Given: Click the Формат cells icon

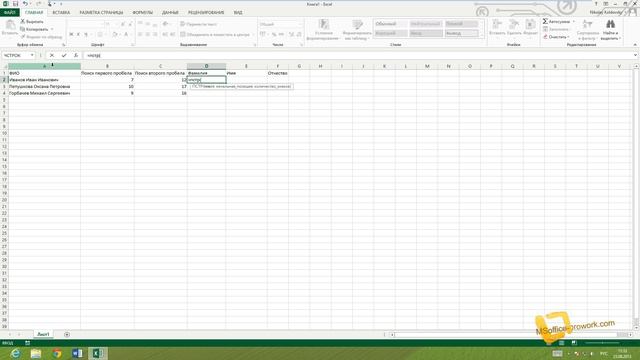Looking at the screenshot, I should click(530, 24).
